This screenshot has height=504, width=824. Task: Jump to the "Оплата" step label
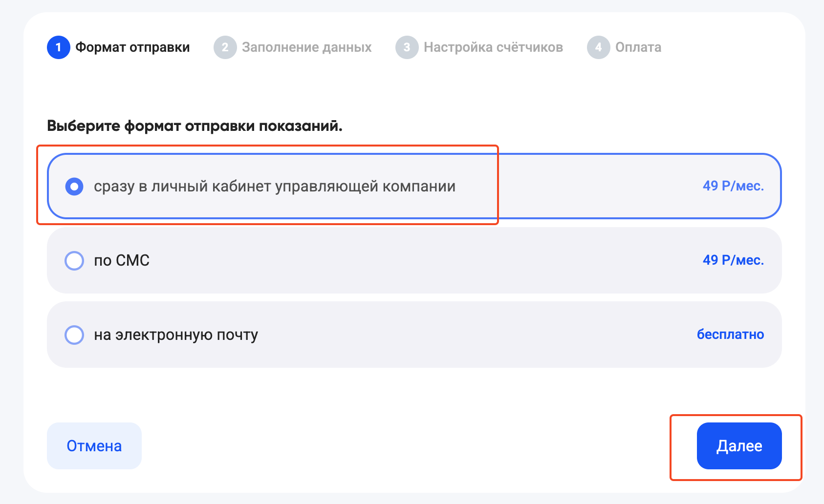click(638, 47)
